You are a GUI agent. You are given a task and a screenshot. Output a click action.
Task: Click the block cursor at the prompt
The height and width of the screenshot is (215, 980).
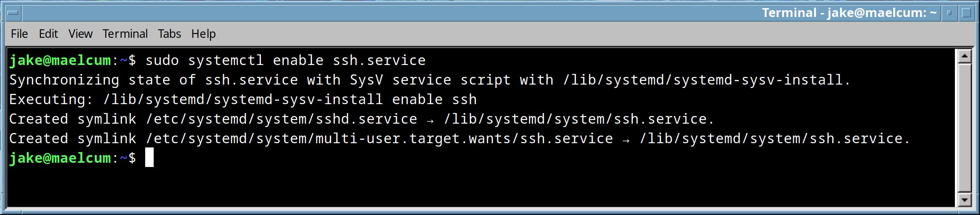(x=149, y=158)
